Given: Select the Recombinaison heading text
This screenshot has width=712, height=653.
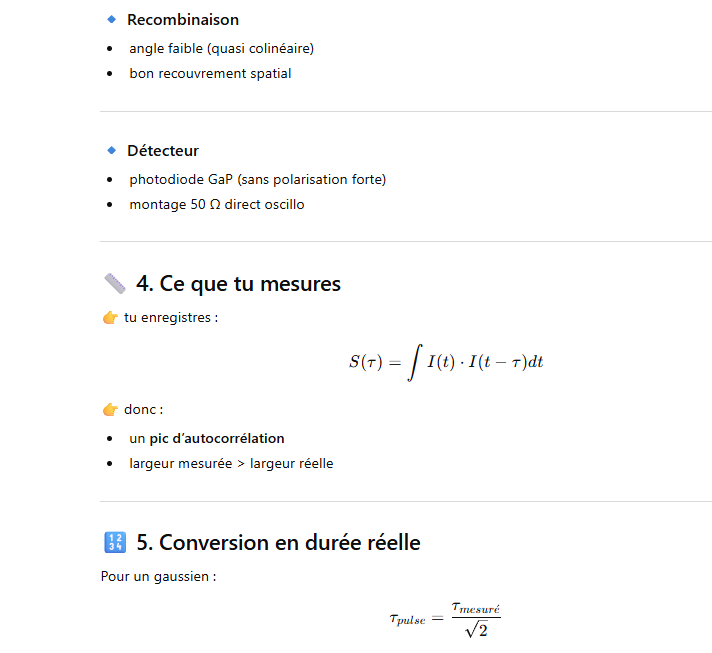Looking at the screenshot, I should 183,20.
